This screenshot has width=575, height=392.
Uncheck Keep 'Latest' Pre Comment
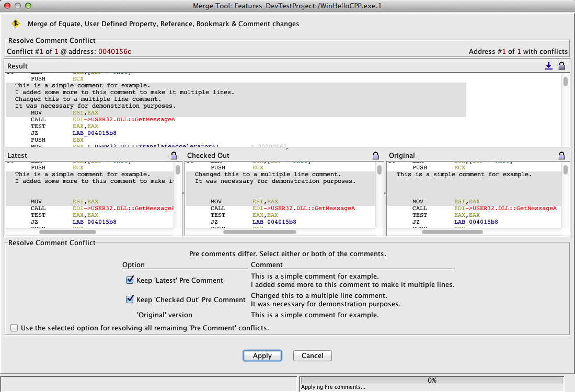coord(130,280)
